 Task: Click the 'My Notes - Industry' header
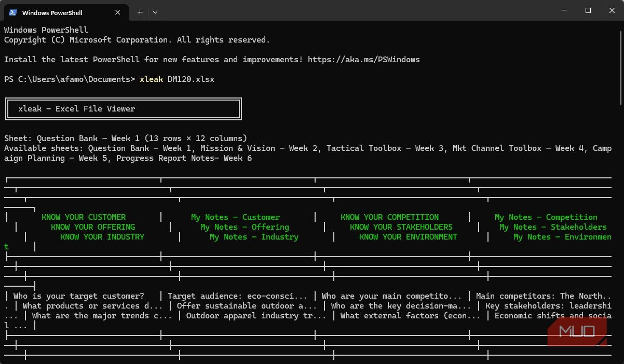(254, 237)
